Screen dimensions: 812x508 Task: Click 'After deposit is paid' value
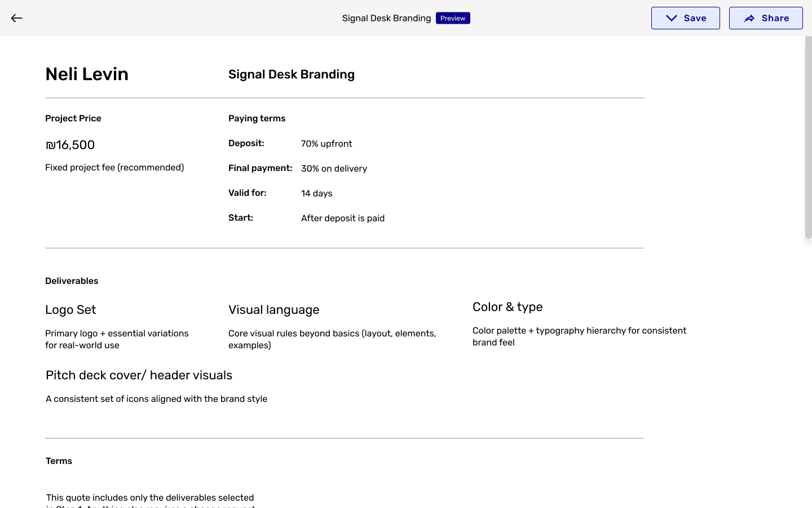(343, 218)
